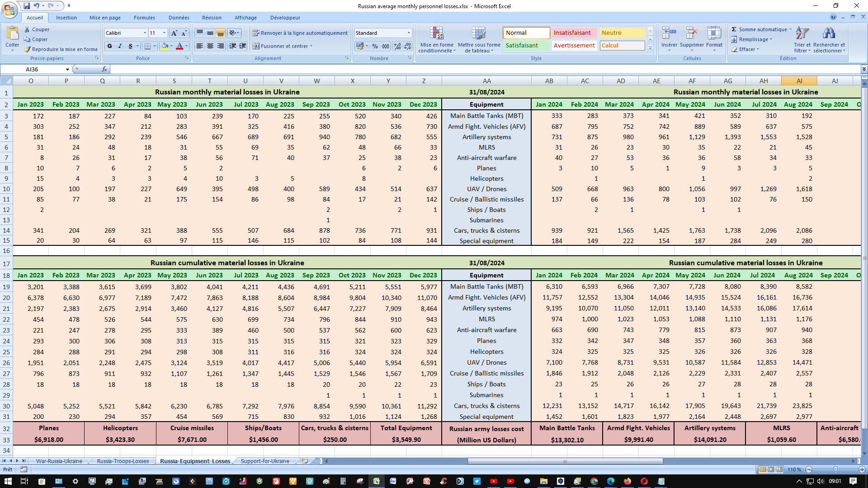This screenshot has width=868, height=488.
Task: Apply the Insatisfaisant cell style
Action: point(574,33)
